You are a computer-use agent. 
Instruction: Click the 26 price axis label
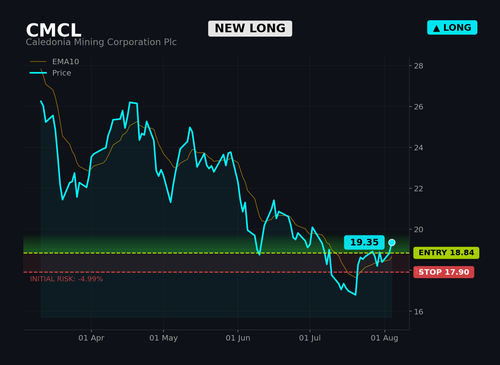(x=419, y=107)
